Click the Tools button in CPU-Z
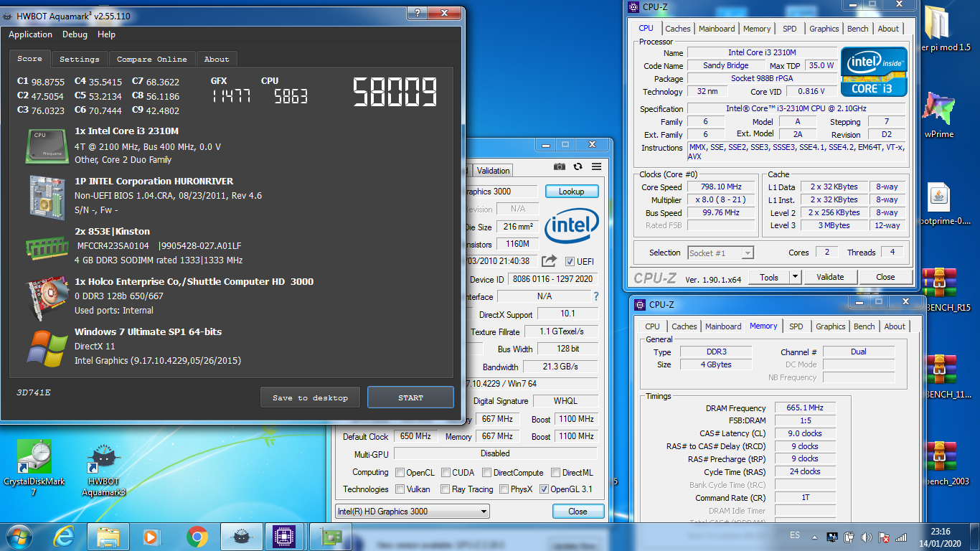 769,277
